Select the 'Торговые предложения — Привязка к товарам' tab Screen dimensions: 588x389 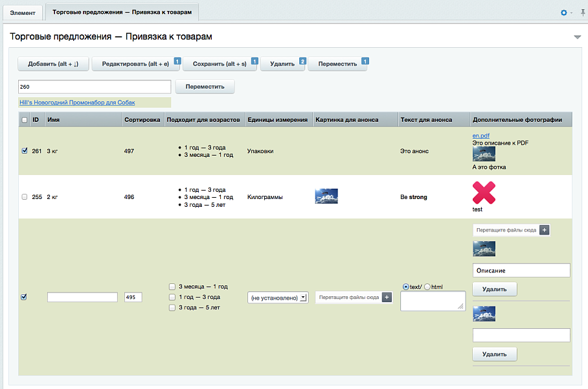tap(122, 12)
